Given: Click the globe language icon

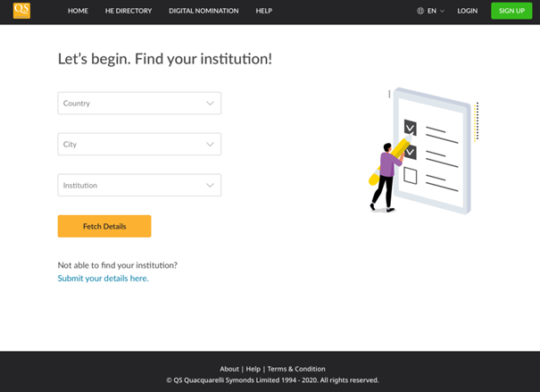Looking at the screenshot, I should coord(420,11).
